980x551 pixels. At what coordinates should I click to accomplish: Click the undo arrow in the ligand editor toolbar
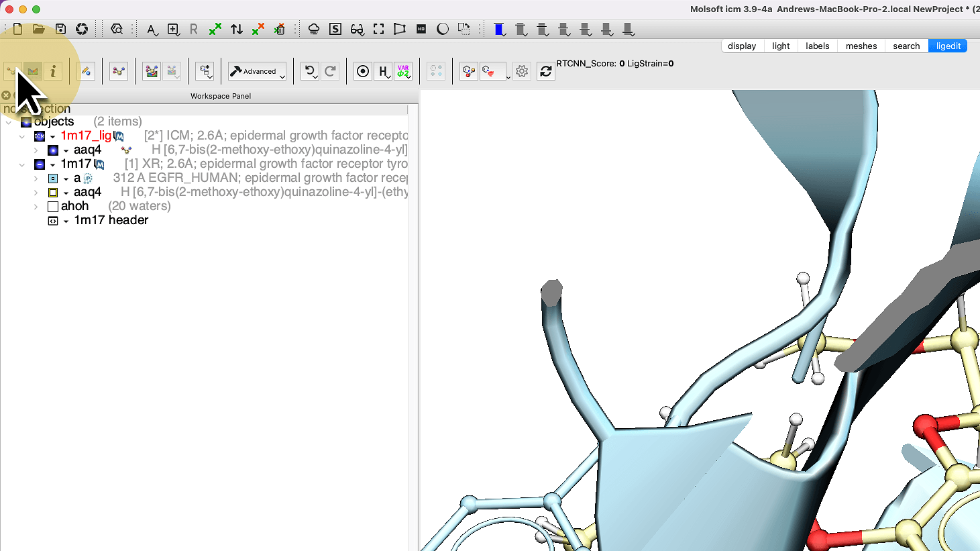click(309, 71)
